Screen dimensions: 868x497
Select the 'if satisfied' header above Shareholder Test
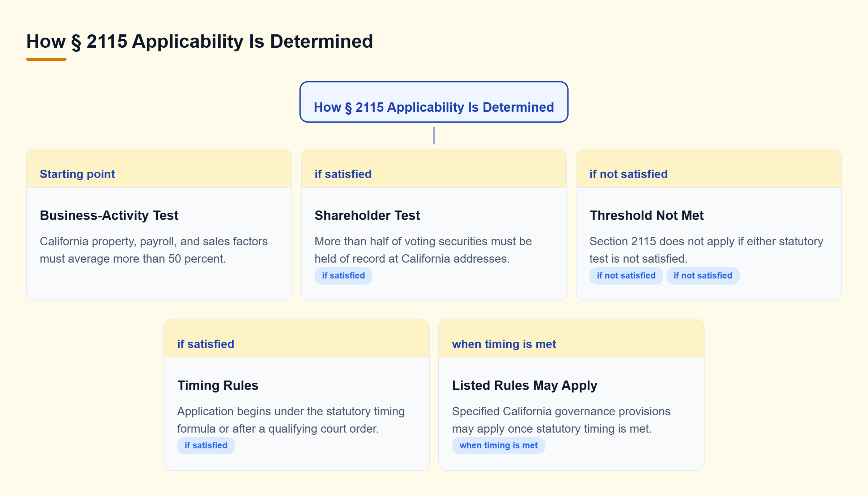pos(434,169)
